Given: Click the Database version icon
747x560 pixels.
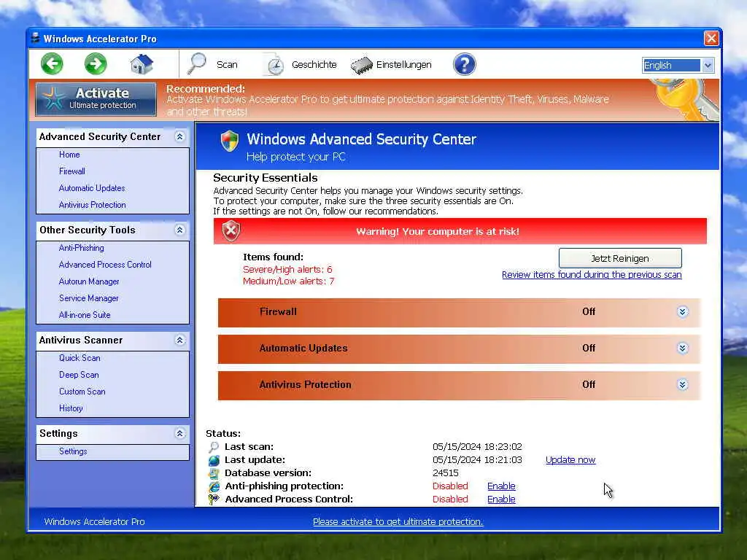Looking at the screenshot, I should (x=214, y=473).
